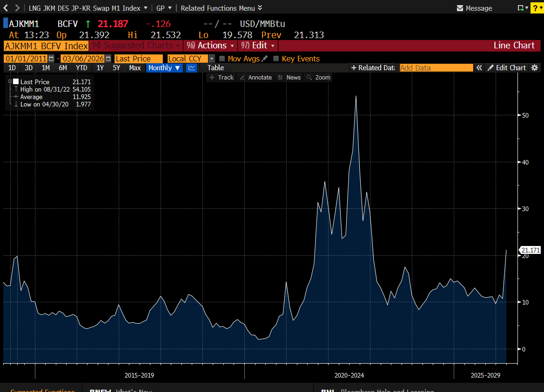
Task: Open the Zoom tool on the chart toolbar
Action: (318, 77)
